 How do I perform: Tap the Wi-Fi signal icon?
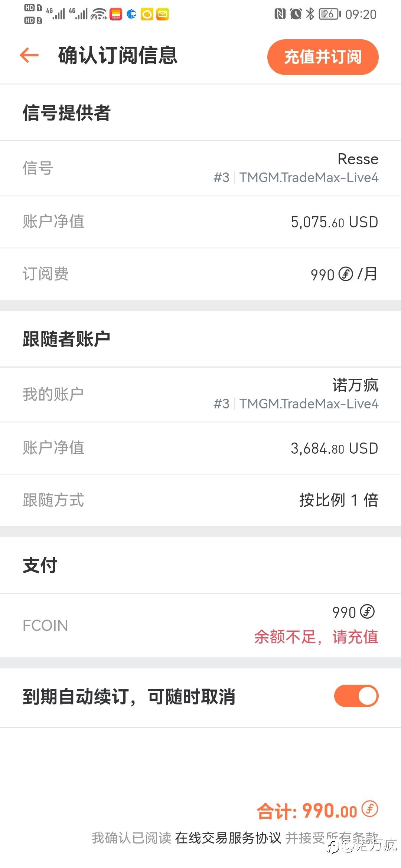click(x=99, y=14)
